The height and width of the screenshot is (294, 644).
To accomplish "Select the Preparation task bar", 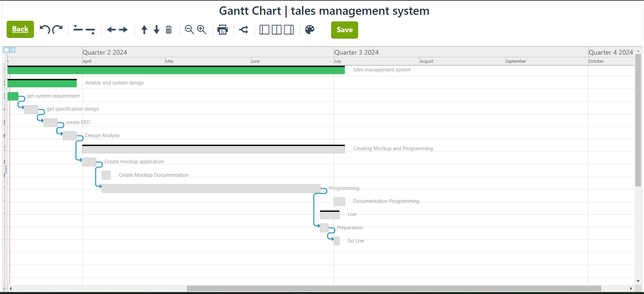I will (x=324, y=228).
